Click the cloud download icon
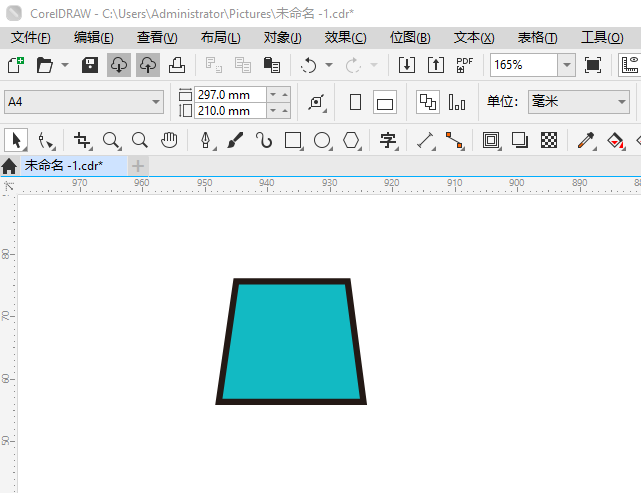 (119, 65)
